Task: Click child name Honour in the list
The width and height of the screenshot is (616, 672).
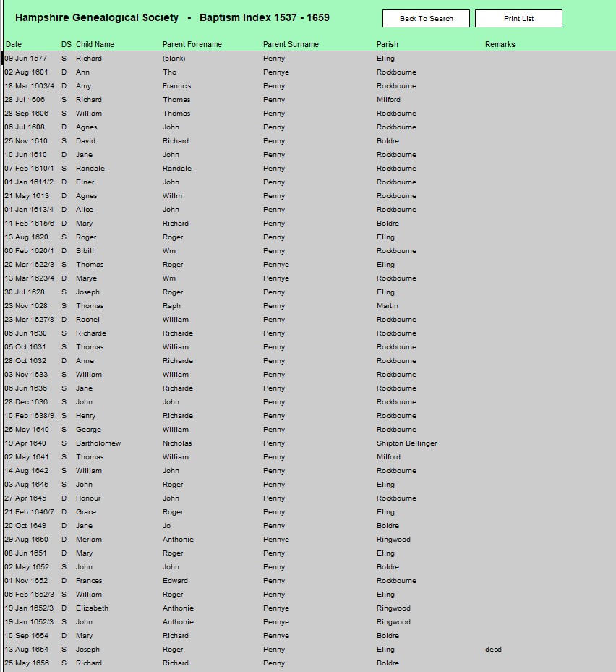Action: tap(88, 498)
